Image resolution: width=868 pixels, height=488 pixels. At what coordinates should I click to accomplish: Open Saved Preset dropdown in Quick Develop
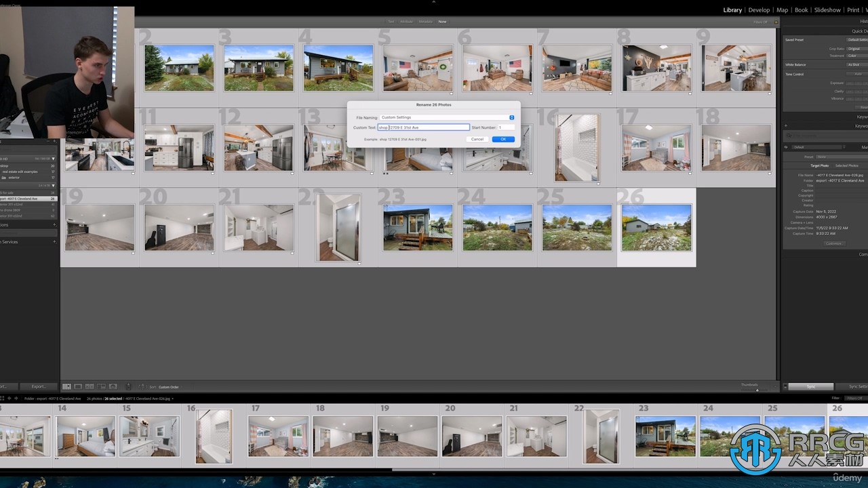[x=857, y=40]
